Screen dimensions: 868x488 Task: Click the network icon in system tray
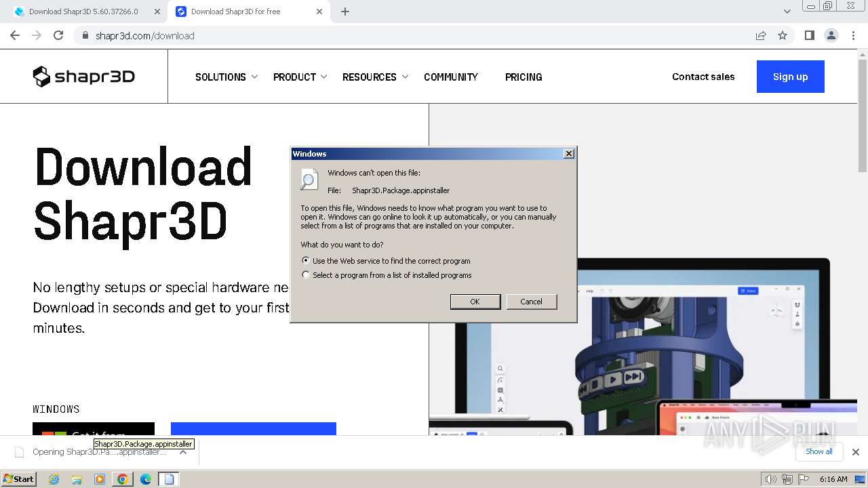click(787, 479)
